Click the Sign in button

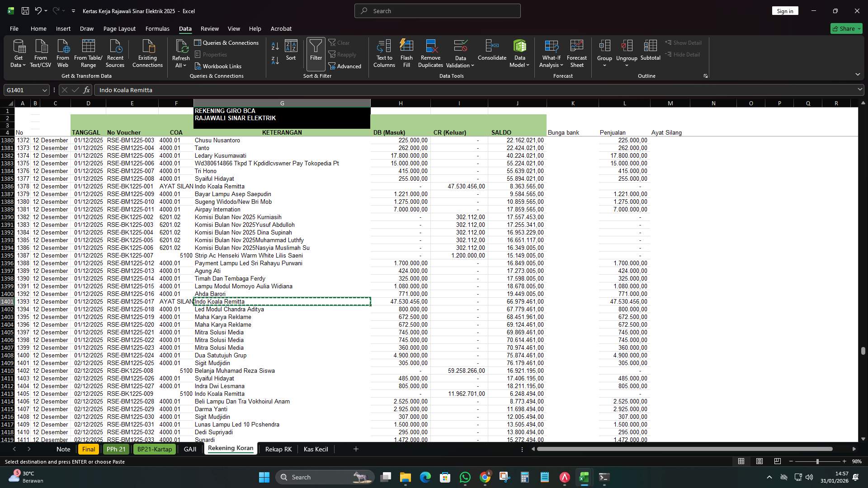pos(785,10)
